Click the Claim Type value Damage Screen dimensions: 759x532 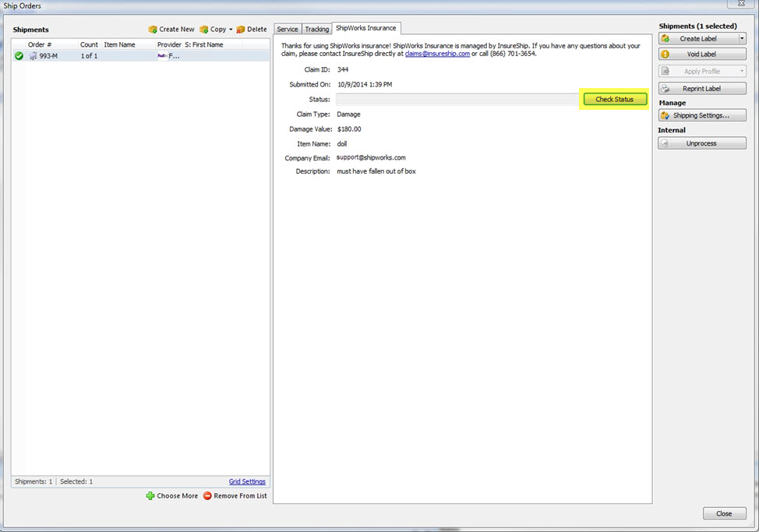coord(348,115)
